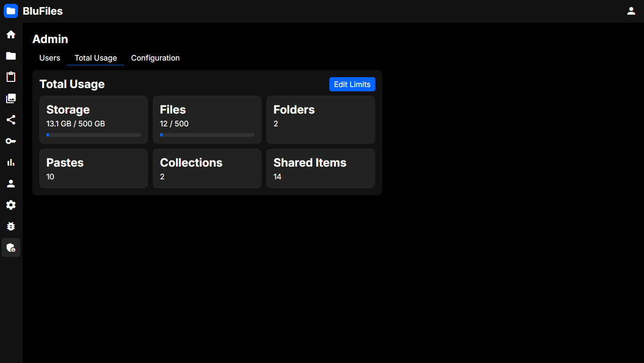Open the Debug bug icon in sidebar
Viewport: 644px width, 363px height.
point(11,226)
